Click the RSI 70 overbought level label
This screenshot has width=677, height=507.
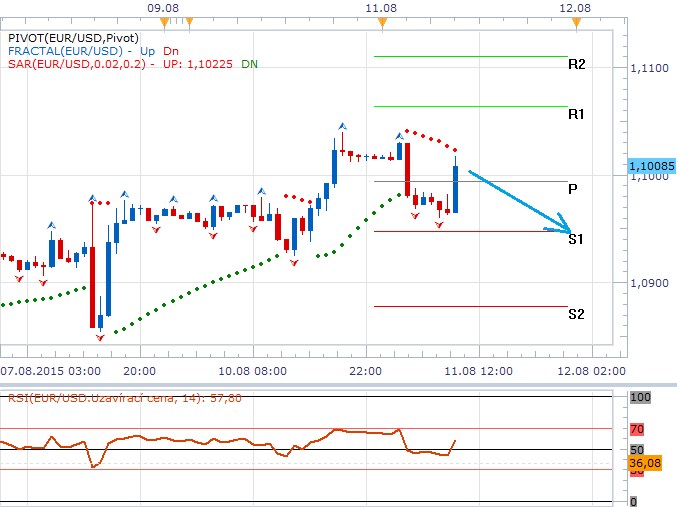(x=636, y=429)
